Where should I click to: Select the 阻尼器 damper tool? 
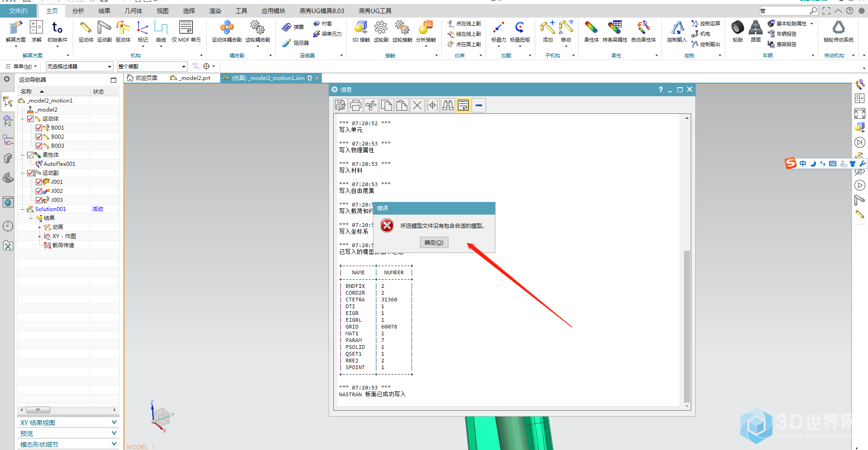[295, 43]
